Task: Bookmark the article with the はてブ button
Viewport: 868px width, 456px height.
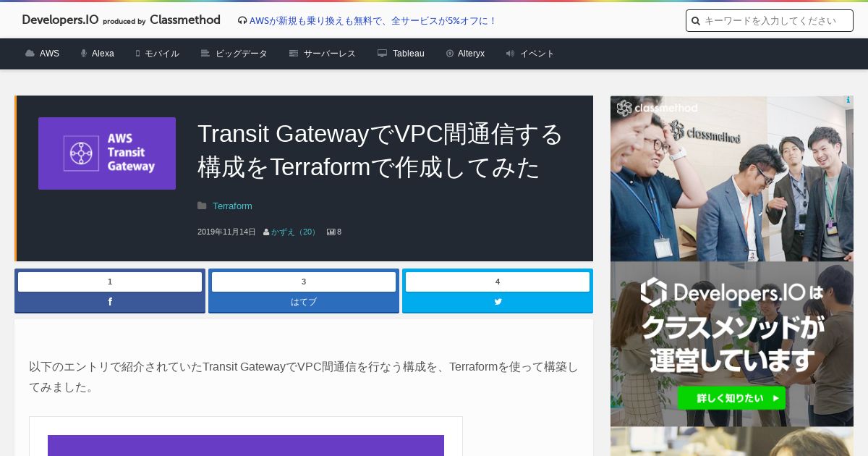Action: pos(304,302)
